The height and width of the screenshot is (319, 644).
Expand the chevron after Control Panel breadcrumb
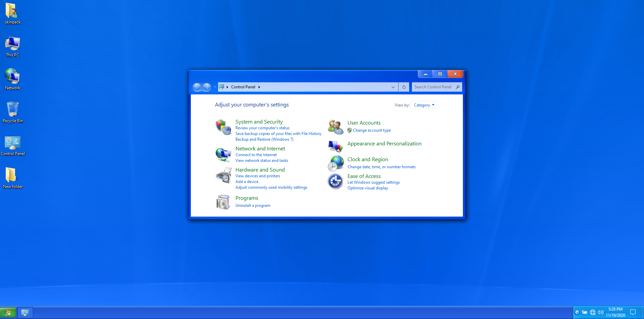coord(259,87)
